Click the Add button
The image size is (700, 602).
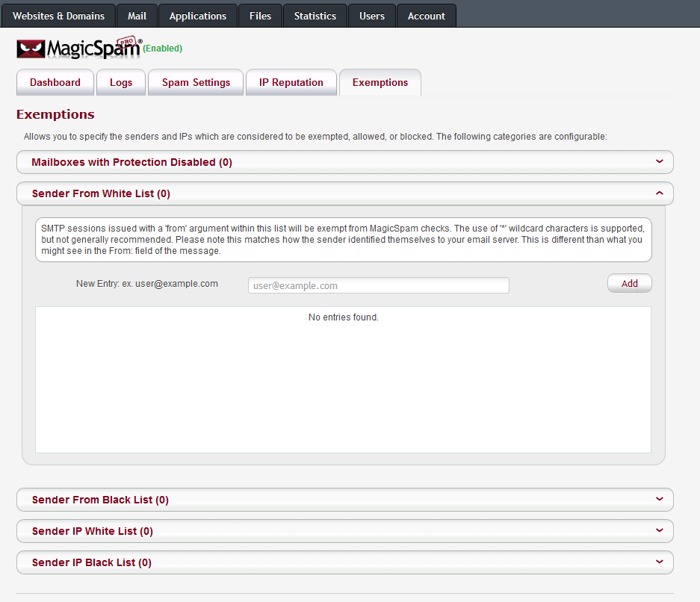[630, 283]
